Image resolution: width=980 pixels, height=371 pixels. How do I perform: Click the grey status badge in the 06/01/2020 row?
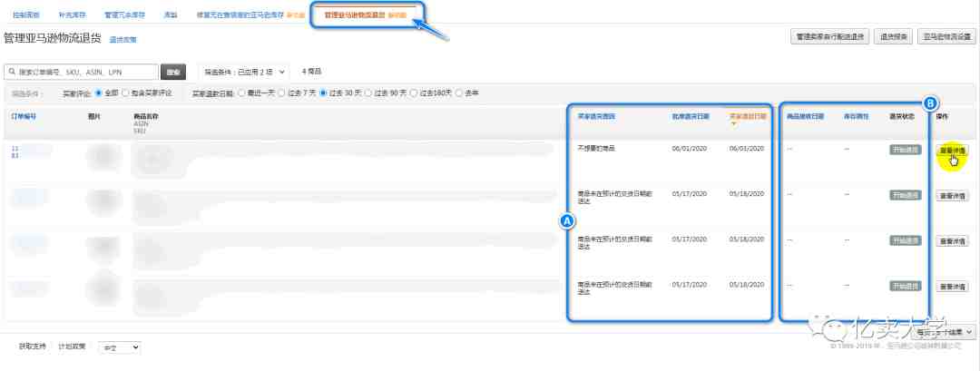point(905,150)
